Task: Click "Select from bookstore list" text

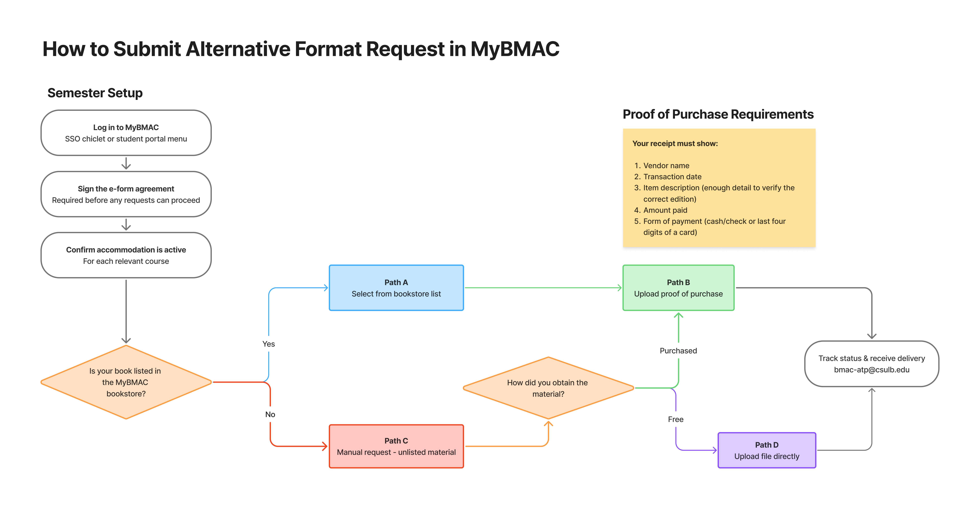Action: [x=396, y=294]
